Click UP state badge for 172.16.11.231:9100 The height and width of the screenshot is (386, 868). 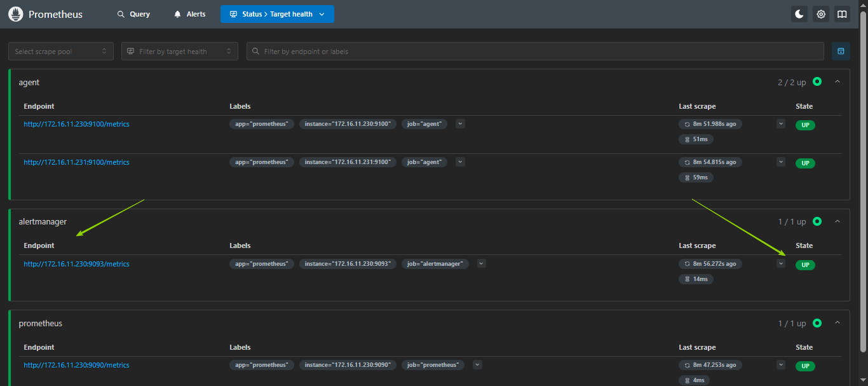[x=805, y=163]
